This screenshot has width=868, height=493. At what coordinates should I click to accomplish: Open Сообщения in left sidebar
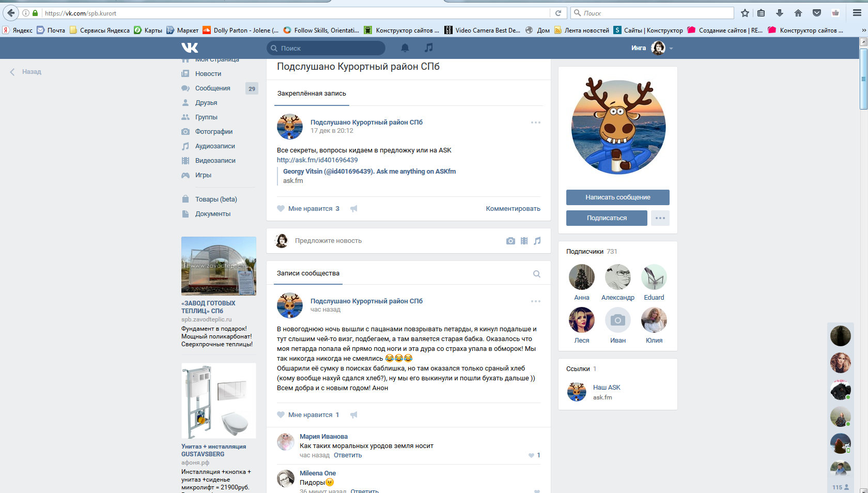pyautogui.click(x=212, y=88)
